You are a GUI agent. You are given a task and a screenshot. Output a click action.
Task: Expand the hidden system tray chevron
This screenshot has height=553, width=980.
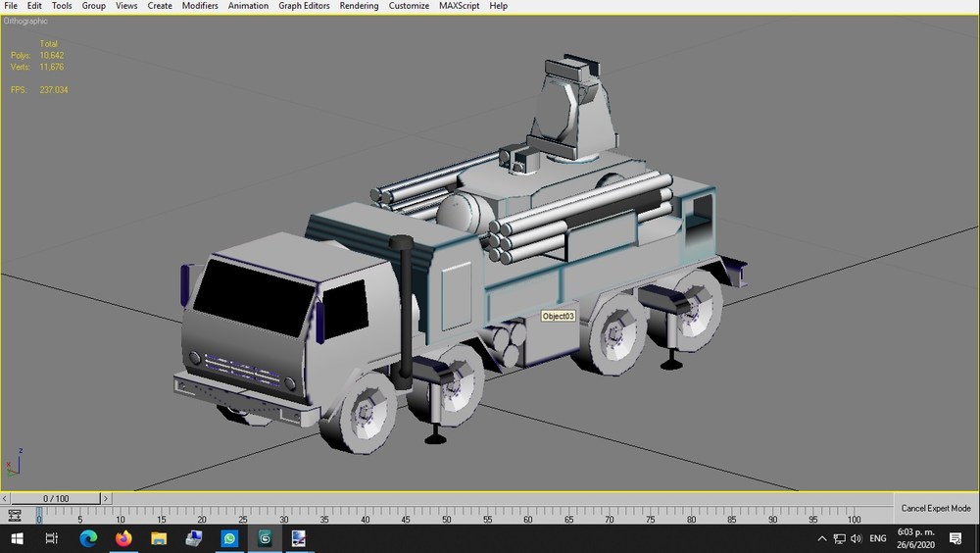[x=822, y=538]
